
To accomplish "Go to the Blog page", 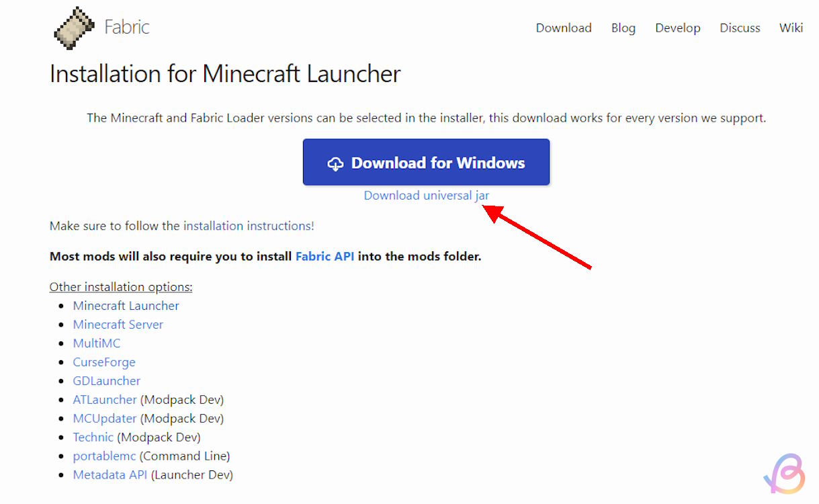I will tap(623, 28).
